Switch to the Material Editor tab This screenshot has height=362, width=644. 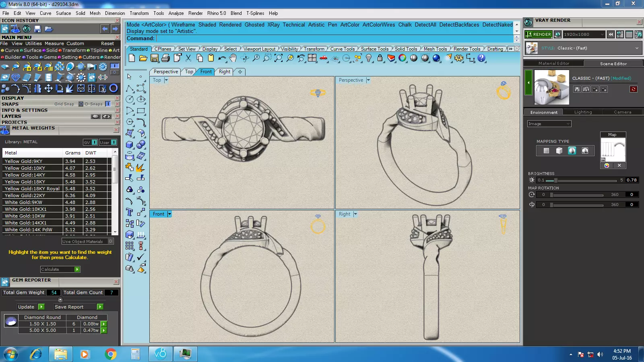tap(554, 64)
